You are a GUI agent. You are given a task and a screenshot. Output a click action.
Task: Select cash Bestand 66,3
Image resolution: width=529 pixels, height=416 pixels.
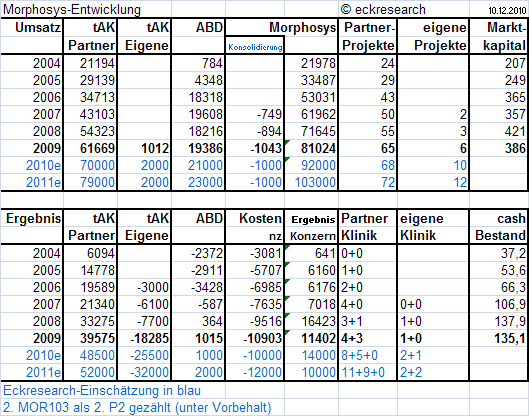[513, 287]
